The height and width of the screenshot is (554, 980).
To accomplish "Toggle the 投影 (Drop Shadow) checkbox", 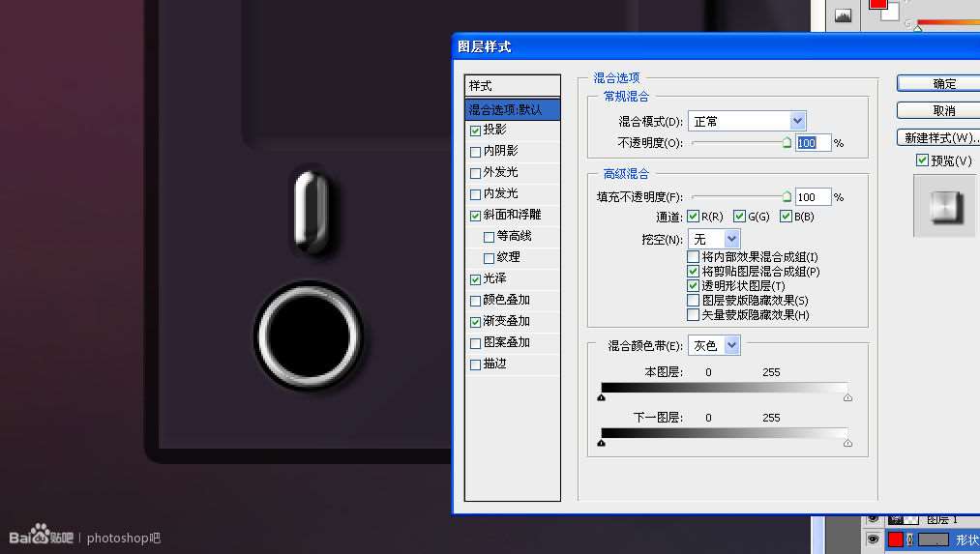I will coord(475,131).
